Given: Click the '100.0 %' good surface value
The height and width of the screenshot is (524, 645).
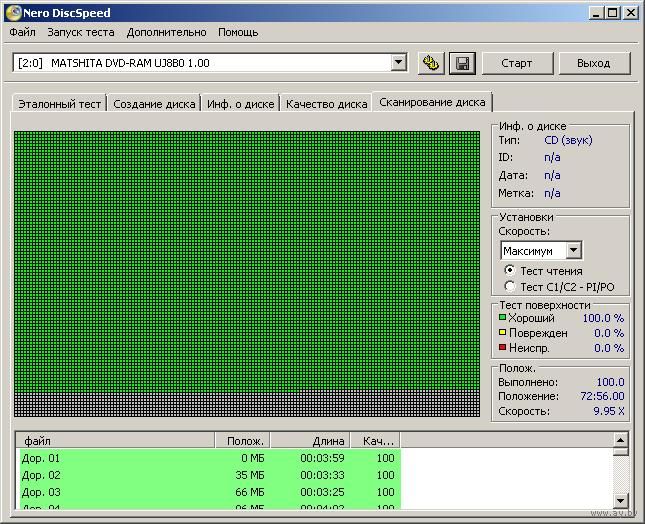Looking at the screenshot, I should click(603, 318).
